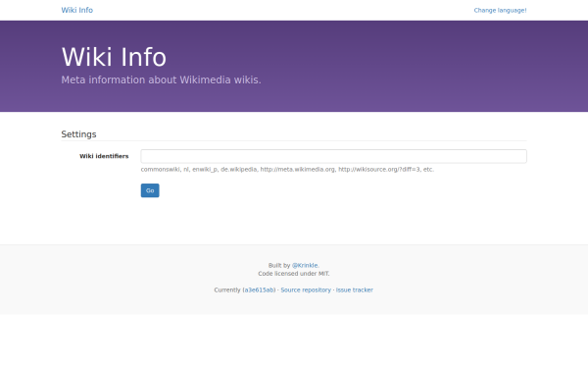Submit with the blue Go button

150,190
